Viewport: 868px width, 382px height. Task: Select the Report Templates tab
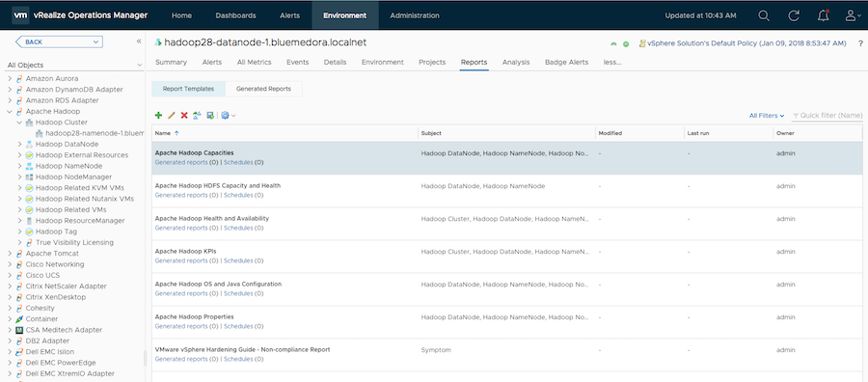(189, 89)
